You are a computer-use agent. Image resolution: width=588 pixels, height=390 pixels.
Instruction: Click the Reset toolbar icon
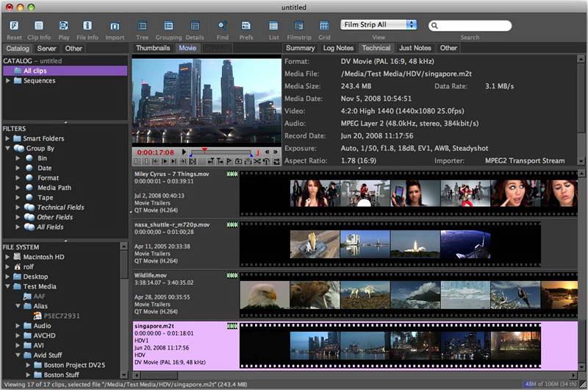click(x=14, y=26)
